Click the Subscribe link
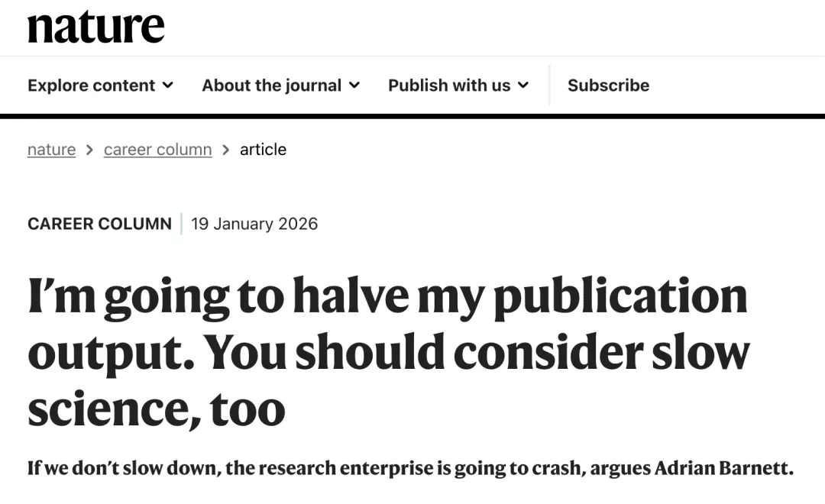Screen dimensions: 825x504 [x=608, y=86]
